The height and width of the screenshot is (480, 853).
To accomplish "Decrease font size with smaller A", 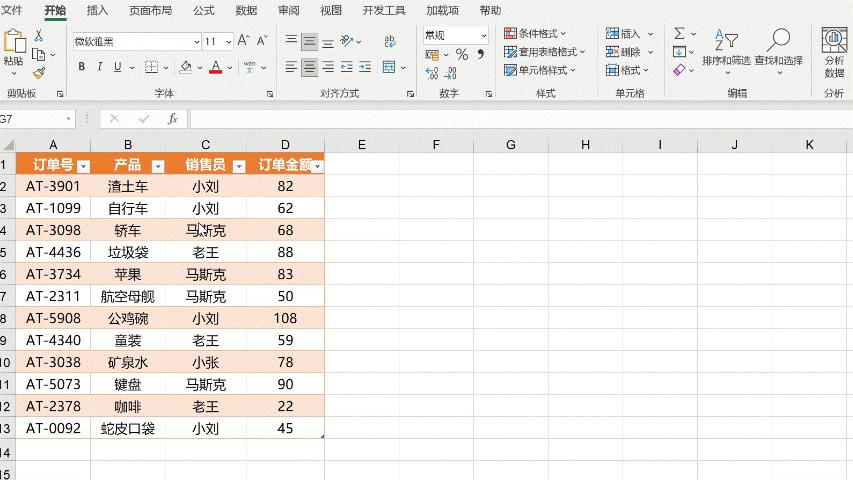I will [262, 41].
